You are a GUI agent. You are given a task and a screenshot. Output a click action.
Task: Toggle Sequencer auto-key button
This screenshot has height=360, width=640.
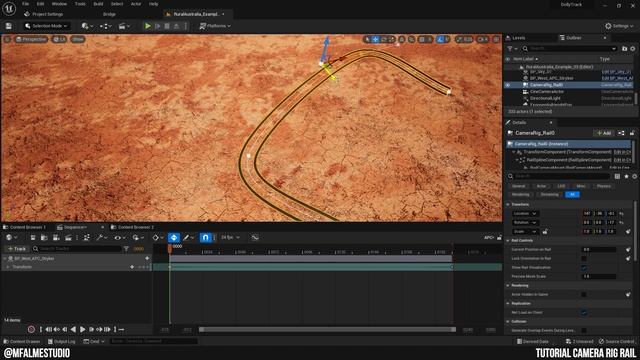tap(174, 238)
